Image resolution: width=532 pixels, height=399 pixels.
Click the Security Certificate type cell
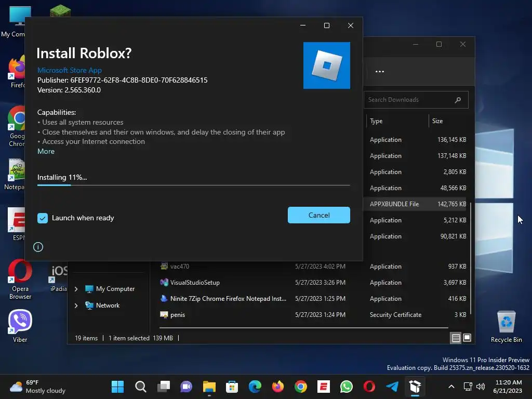(395, 315)
